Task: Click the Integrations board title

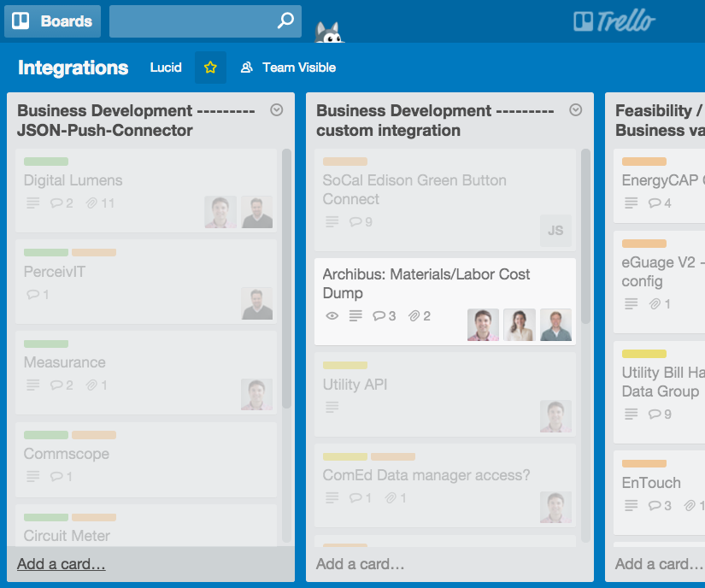Action: 73,68
